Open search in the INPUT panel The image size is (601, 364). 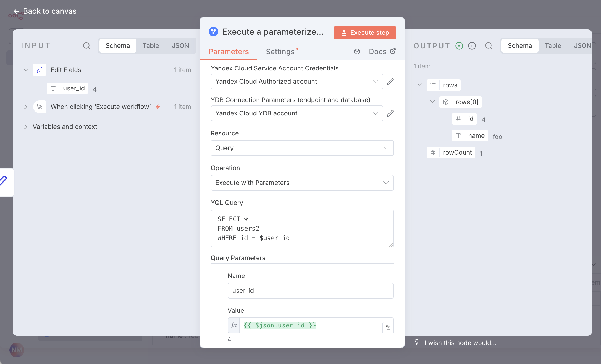coord(87,45)
